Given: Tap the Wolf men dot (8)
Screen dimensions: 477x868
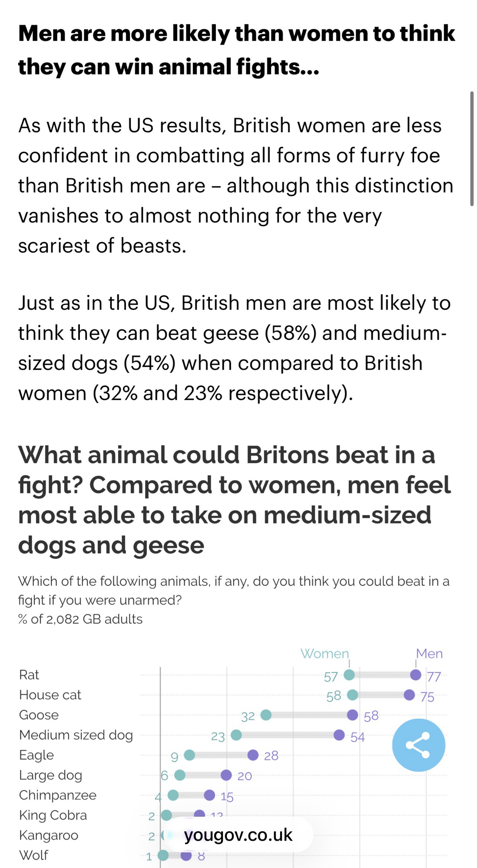Looking at the screenshot, I should pyautogui.click(x=186, y=856).
